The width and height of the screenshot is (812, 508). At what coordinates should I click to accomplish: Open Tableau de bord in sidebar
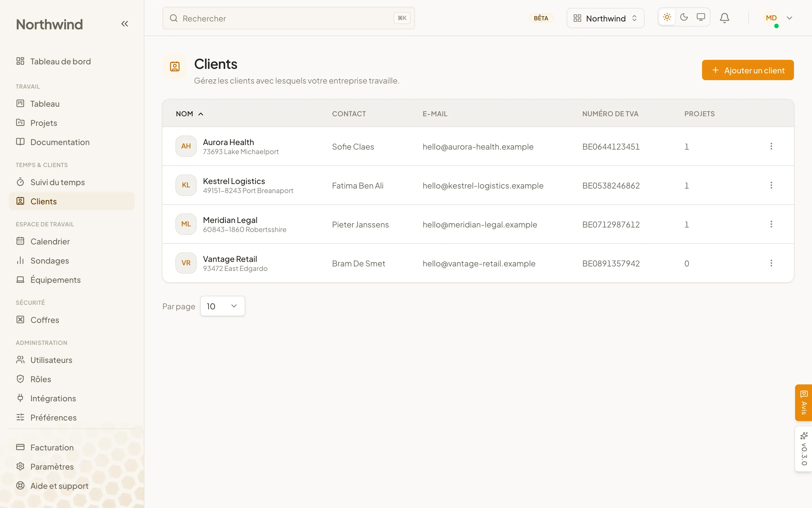(x=71, y=62)
